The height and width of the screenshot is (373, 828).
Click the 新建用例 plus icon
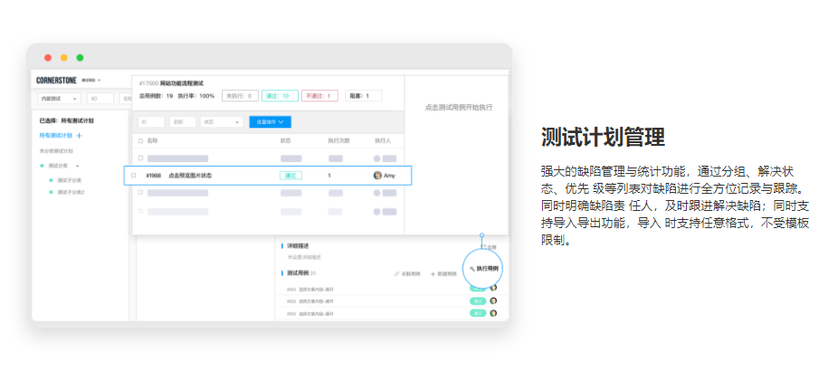433,274
